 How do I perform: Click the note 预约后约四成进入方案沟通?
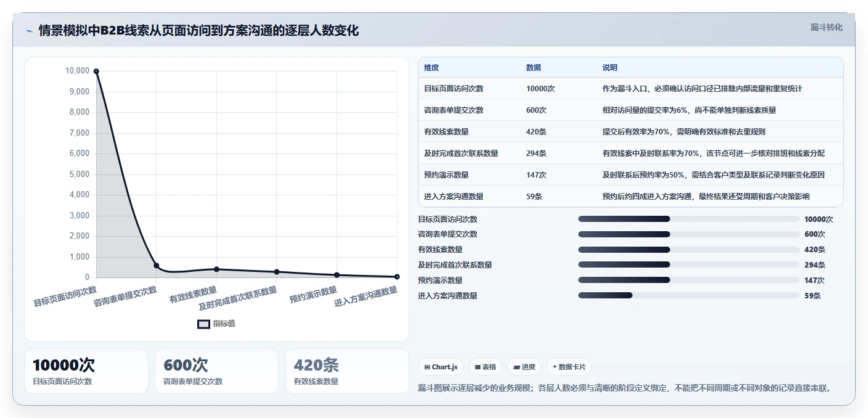pyautogui.click(x=706, y=197)
